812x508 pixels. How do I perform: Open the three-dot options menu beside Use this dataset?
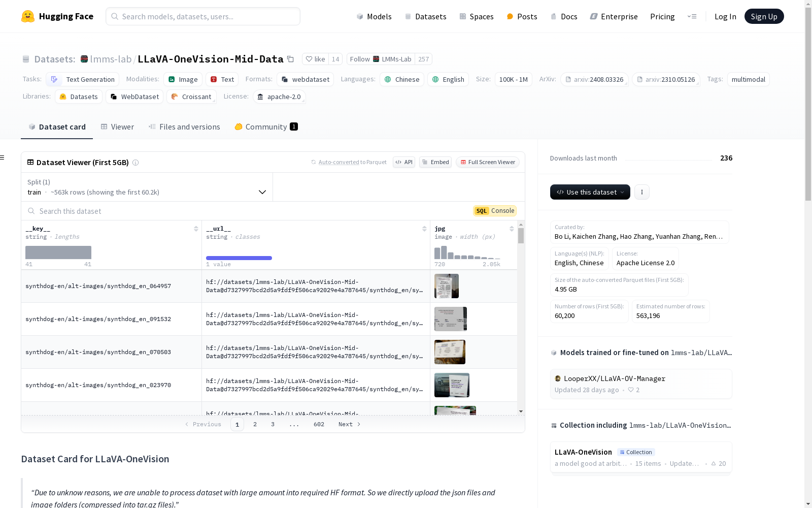point(642,192)
